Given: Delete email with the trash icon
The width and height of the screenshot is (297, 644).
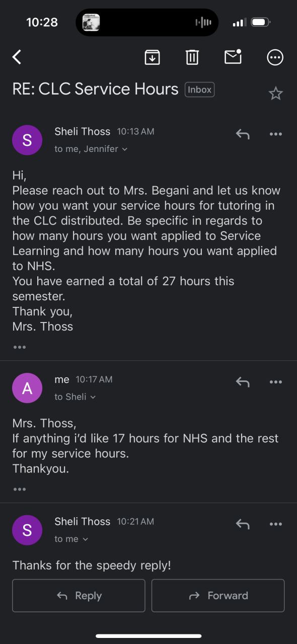Looking at the screenshot, I should pyautogui.click(x=192, y=57).
